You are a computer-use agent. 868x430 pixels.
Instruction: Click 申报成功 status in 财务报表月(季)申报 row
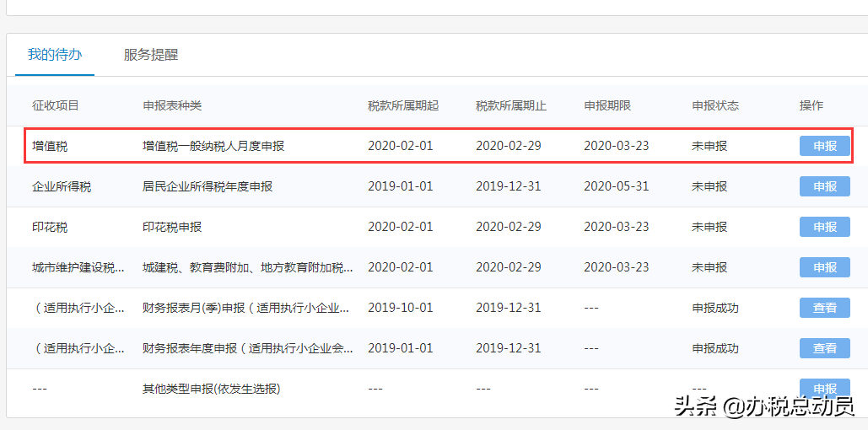click(715, 308)
